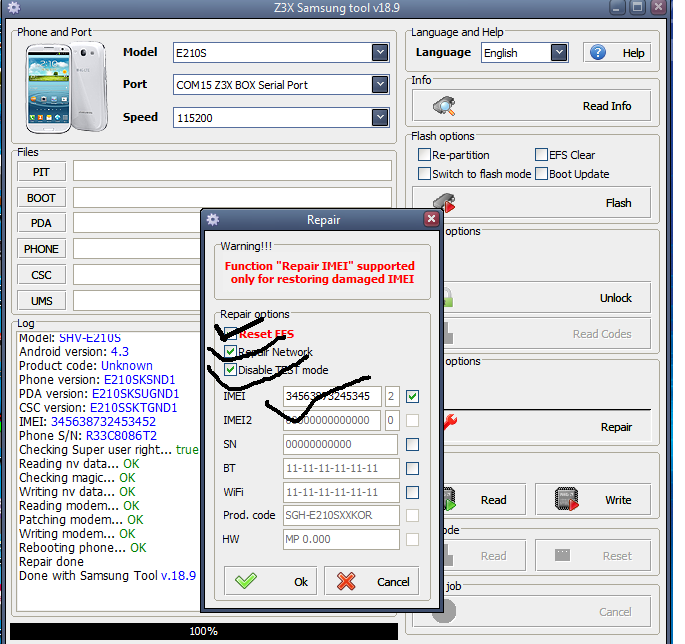Click the PHONE file button
This screenshot has height=644, width=685.
42,249
